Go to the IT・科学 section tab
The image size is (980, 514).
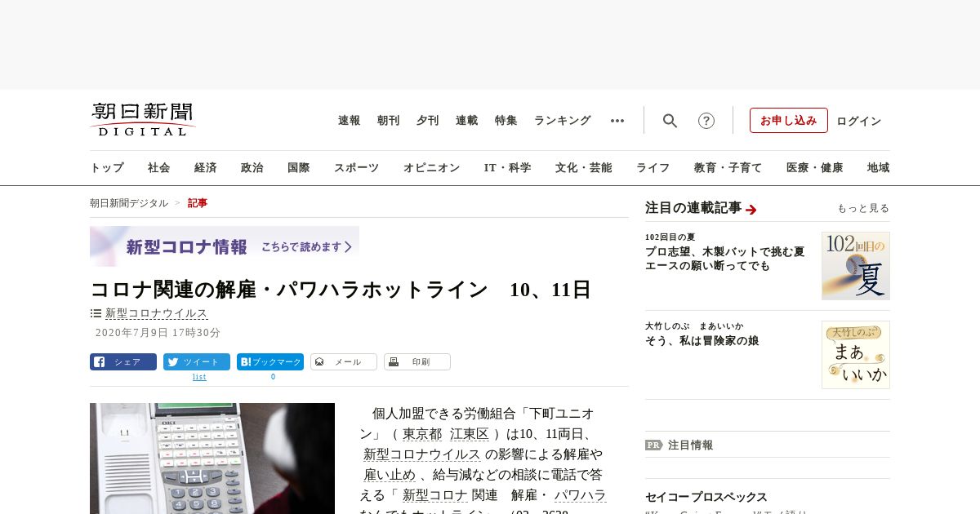508,168
